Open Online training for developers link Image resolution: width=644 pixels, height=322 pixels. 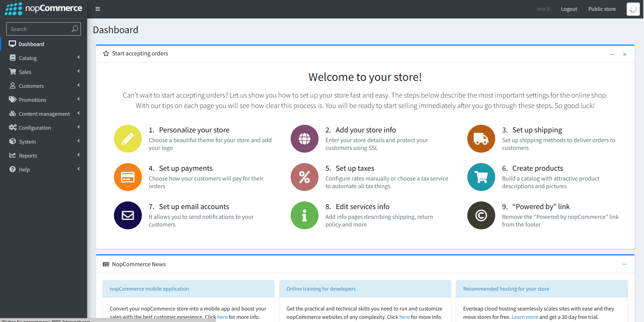[321, 289]
